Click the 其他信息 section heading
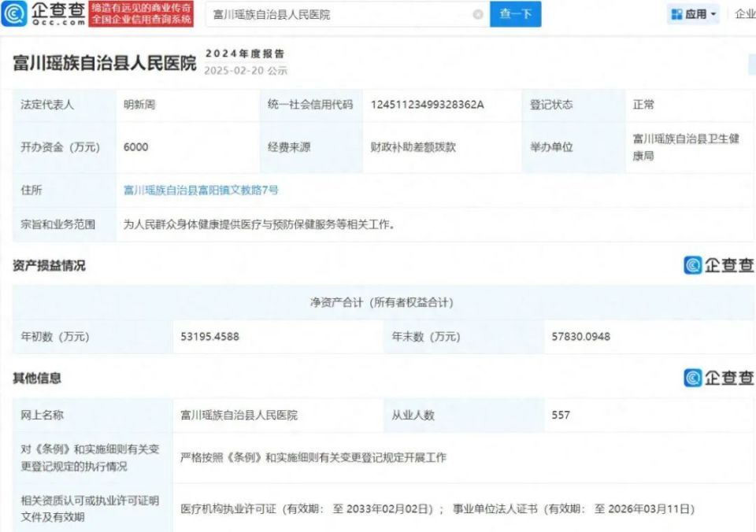 tap(37, 379)
